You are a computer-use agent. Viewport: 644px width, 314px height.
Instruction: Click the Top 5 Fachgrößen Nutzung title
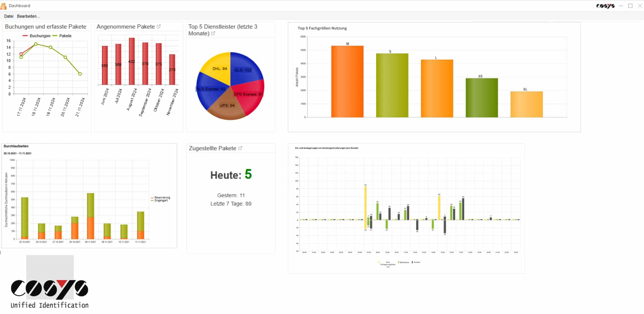(x=322, y=28)
